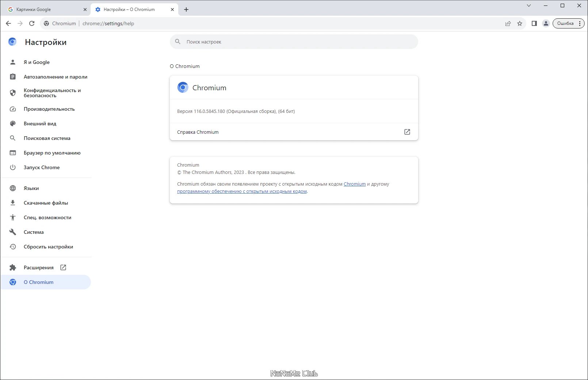588x380 pixels.
Task: Click the Chromium logo beside Настройки heading
Action: coord(12,42)
